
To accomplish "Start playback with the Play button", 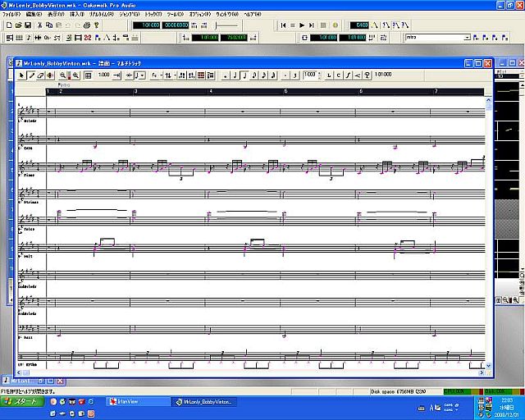I will (x=302, y=25).
